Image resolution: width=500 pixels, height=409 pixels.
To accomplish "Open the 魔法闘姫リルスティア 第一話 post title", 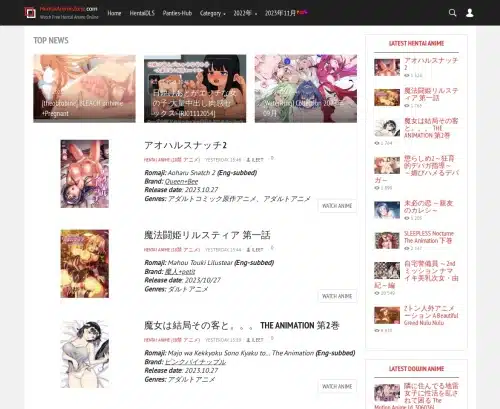I will (x=207, y=235).
